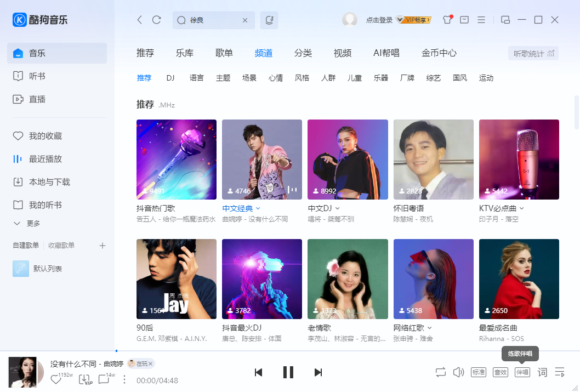Open more options three-dot icon

pos(124,380)
